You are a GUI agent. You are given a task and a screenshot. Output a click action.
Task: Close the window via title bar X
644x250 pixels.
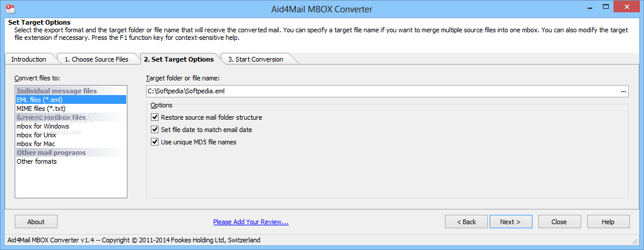point(626,6)
